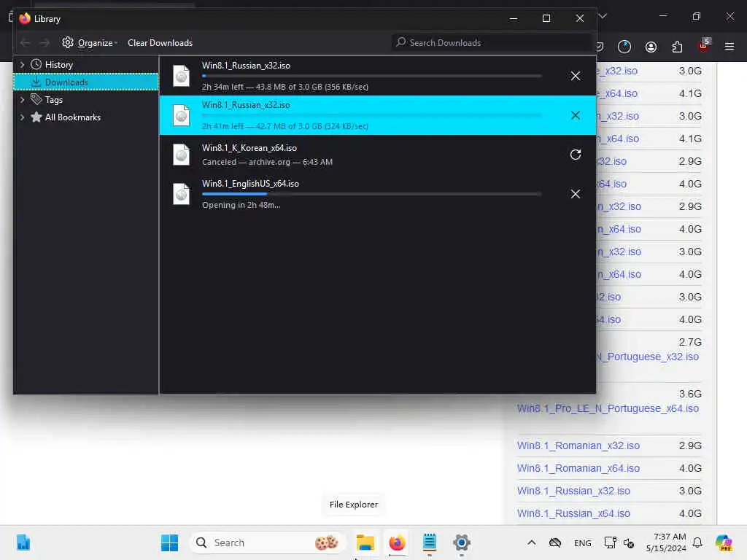Click the Firefox downloads progress toolbar icon
The width and height of the screenshot is (747, 560).
point(624,46)
